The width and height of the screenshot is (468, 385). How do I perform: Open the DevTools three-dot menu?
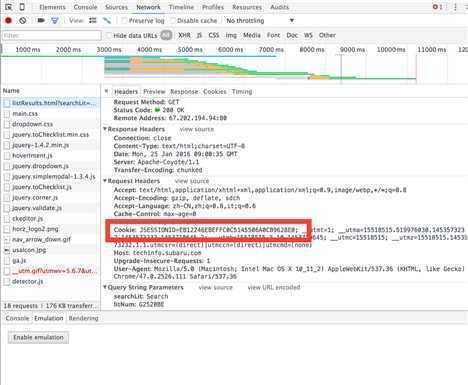[455, 7]
